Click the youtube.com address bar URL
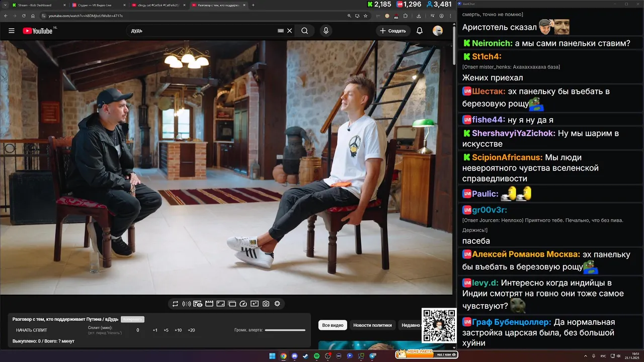644x362 pixels. (86, 16)
